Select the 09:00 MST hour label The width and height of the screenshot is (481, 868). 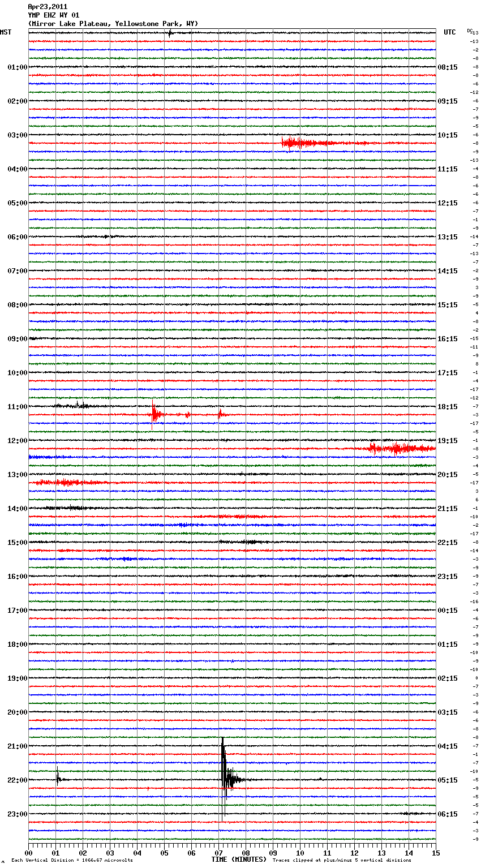pos(17,339)
